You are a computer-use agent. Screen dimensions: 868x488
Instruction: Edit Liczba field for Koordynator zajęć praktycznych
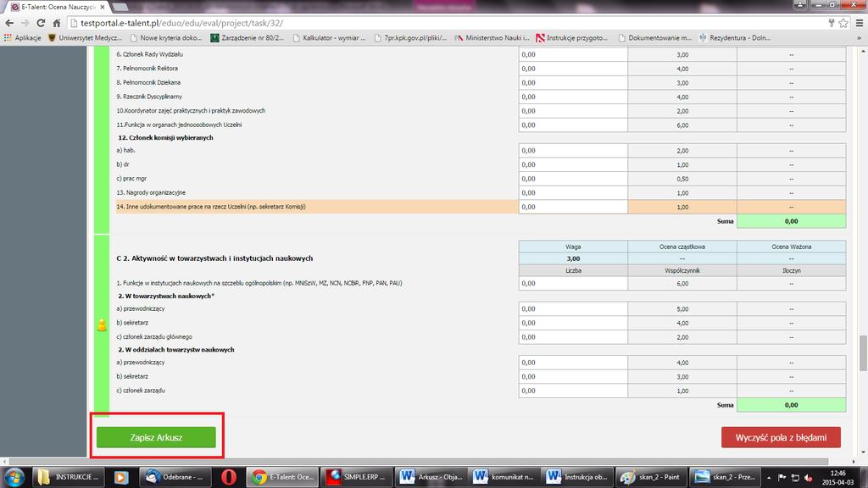click(573, 111)
